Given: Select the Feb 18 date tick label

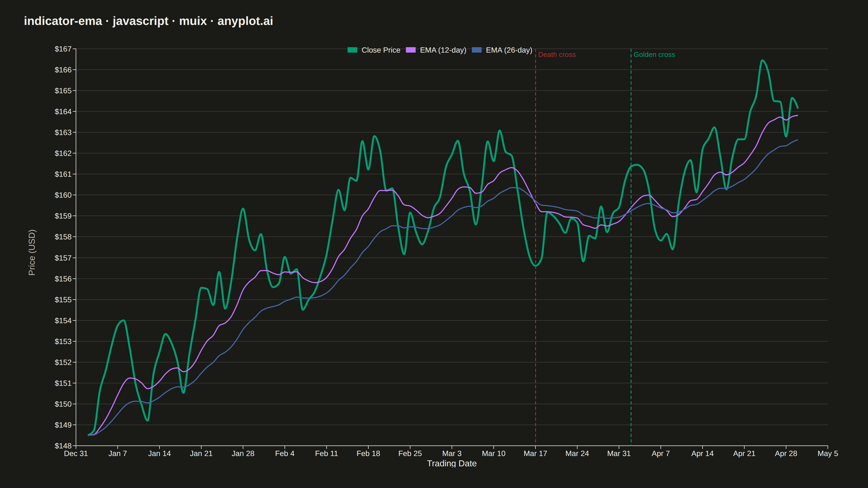Looking at the screenshot, I should point(368,453).
